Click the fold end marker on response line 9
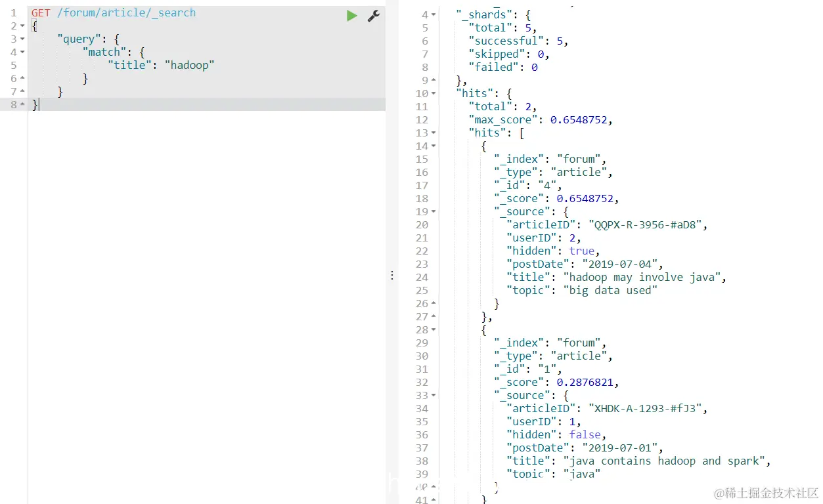Viewport: 823px width, 504px height. tap(434, 80)
